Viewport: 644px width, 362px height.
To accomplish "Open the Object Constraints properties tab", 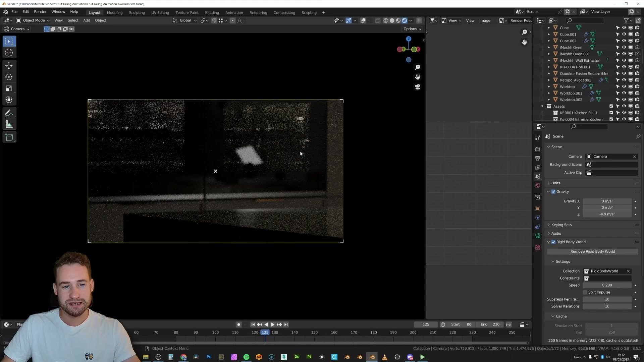I will pos(538,227).
